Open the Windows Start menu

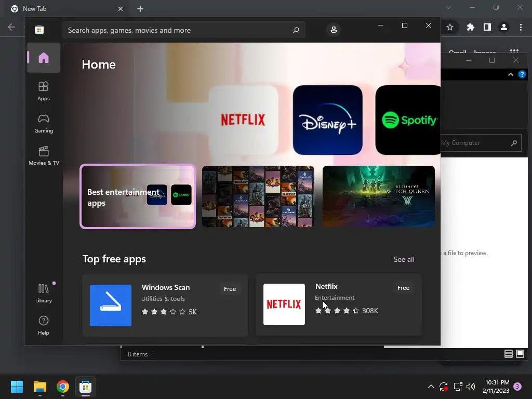point(17,387)
